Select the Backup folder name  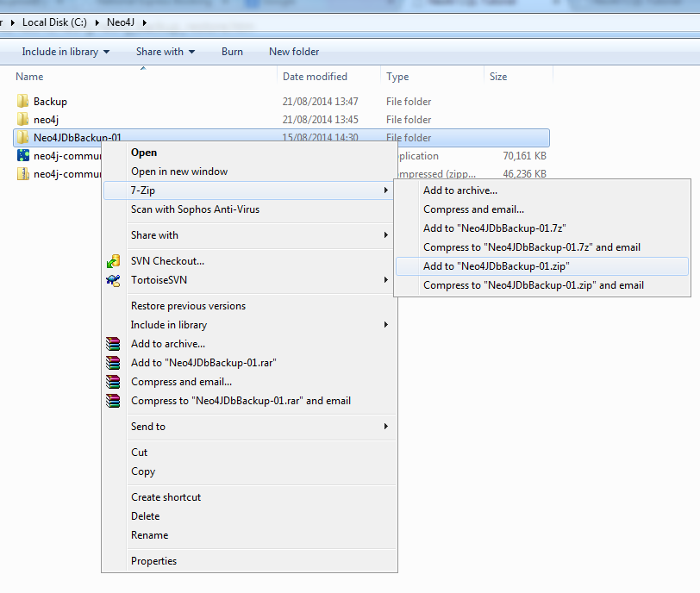[x=50, y=102]
